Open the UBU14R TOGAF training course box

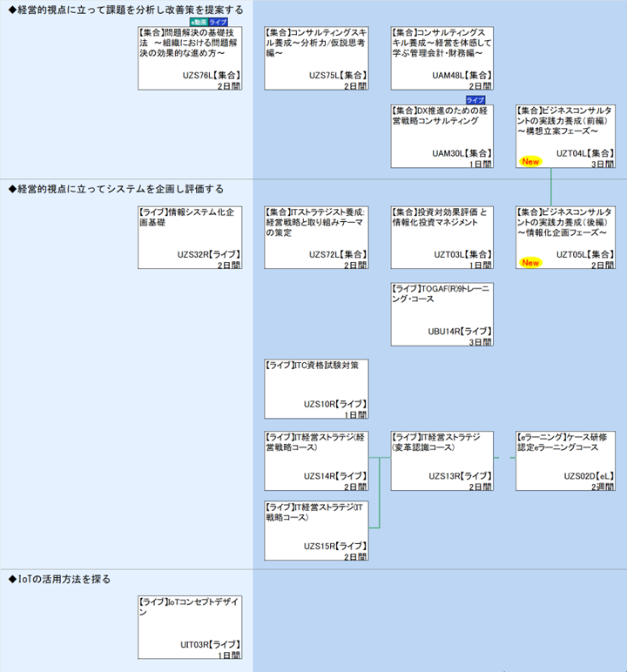(x=442, y=314)
